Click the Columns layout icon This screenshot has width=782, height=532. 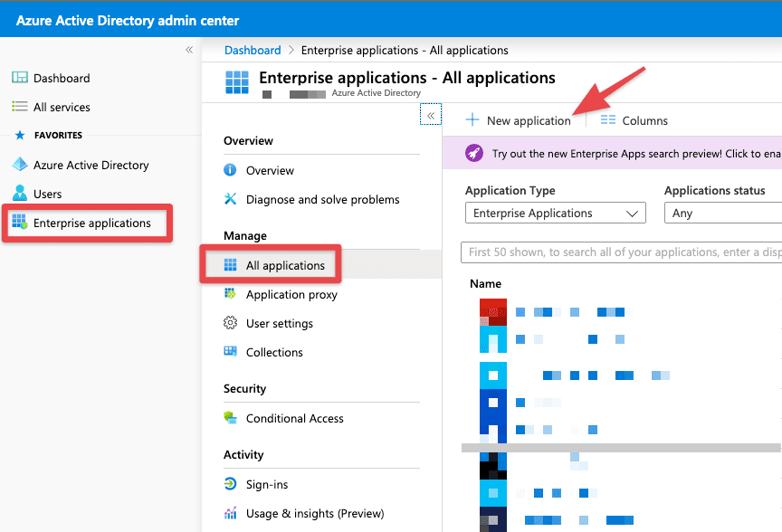(x=608, y=119)
